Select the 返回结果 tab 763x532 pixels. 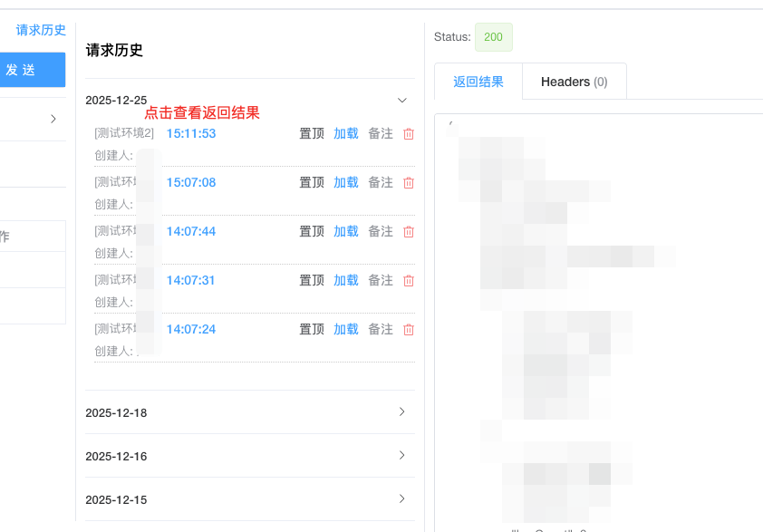(478, 82)
